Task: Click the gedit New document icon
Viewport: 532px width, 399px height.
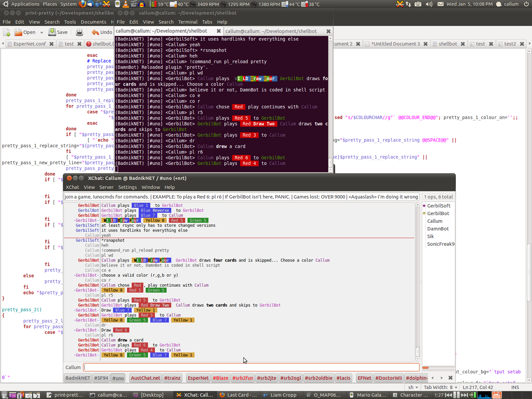Action: pos(7,32)
